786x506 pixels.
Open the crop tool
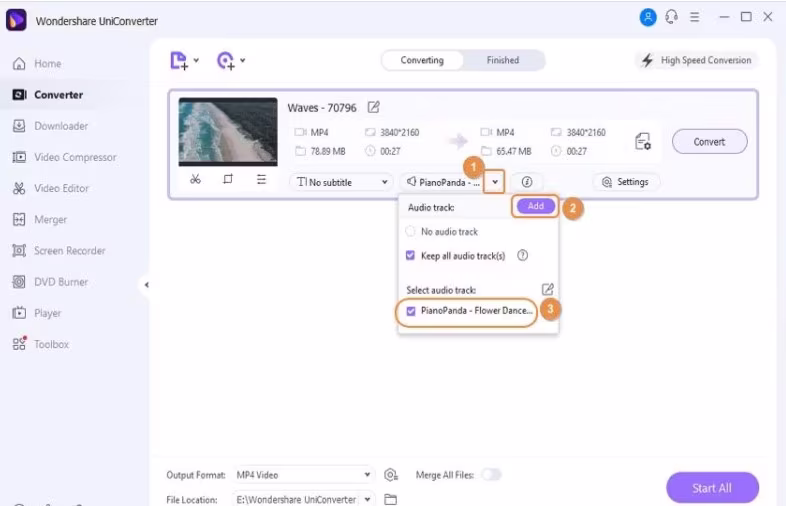pos(228,179)
